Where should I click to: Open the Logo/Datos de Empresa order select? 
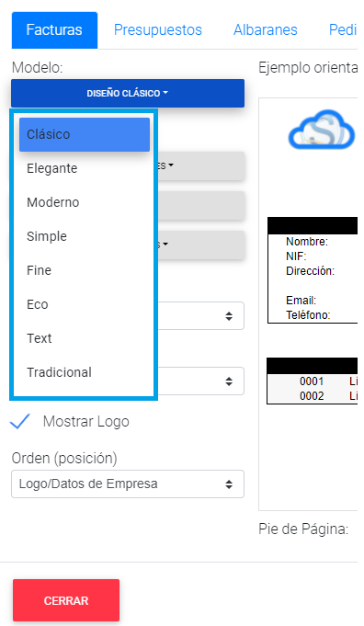[x=128, y=484]
